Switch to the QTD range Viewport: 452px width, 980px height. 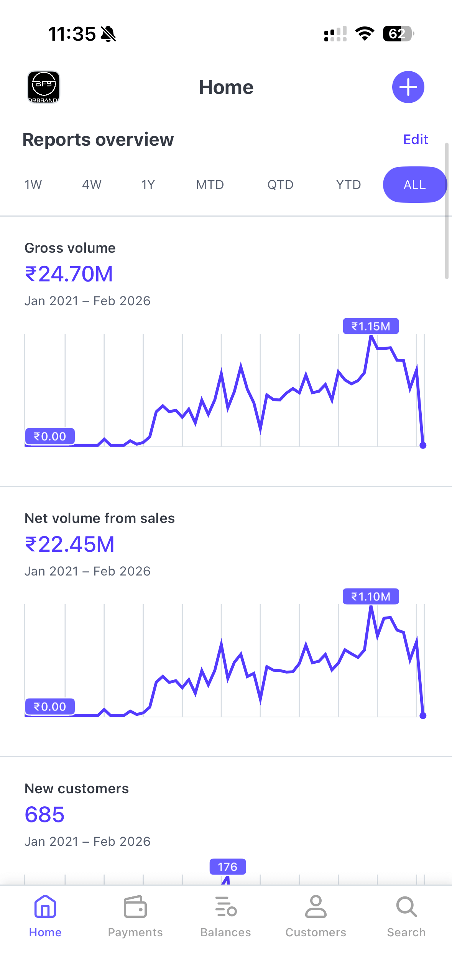point(280,185)
